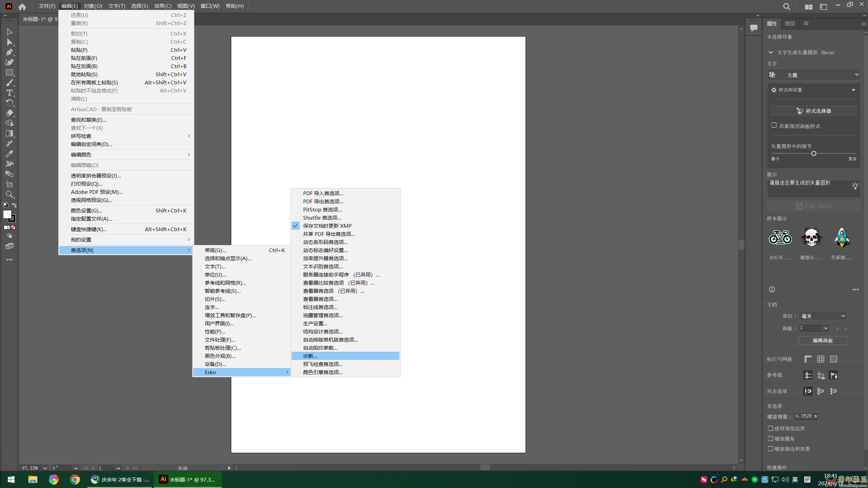This screenshot has width=868, height=488.
Task: Click the 自行车 sample prompt thumbnail
Action: [780, 237]
